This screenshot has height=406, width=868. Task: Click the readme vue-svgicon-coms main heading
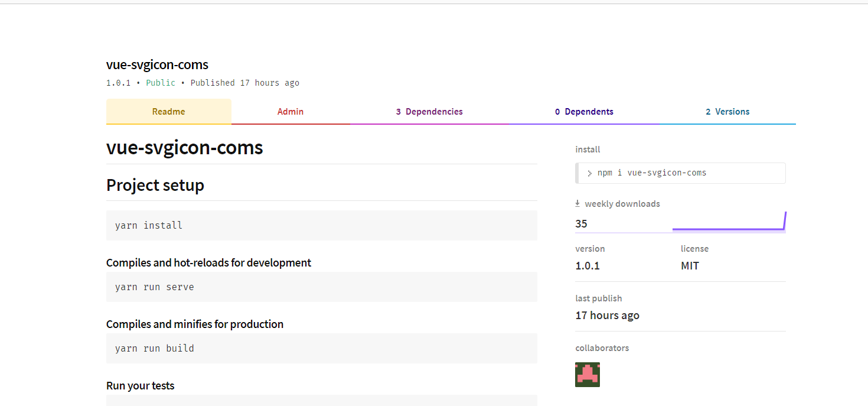[184, 147]
